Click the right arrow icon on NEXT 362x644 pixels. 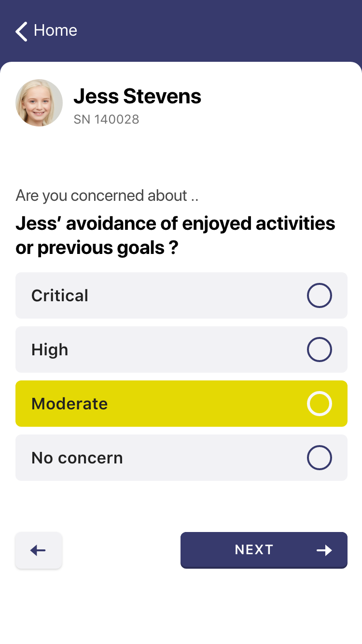click(x=324, y=550)
